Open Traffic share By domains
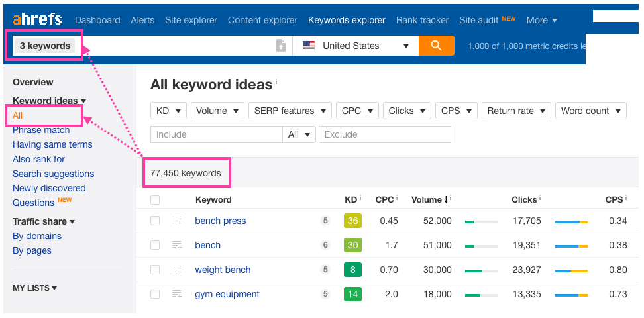Image resolution: width=644 pixels, height=318 pixels. coord(37,237)
